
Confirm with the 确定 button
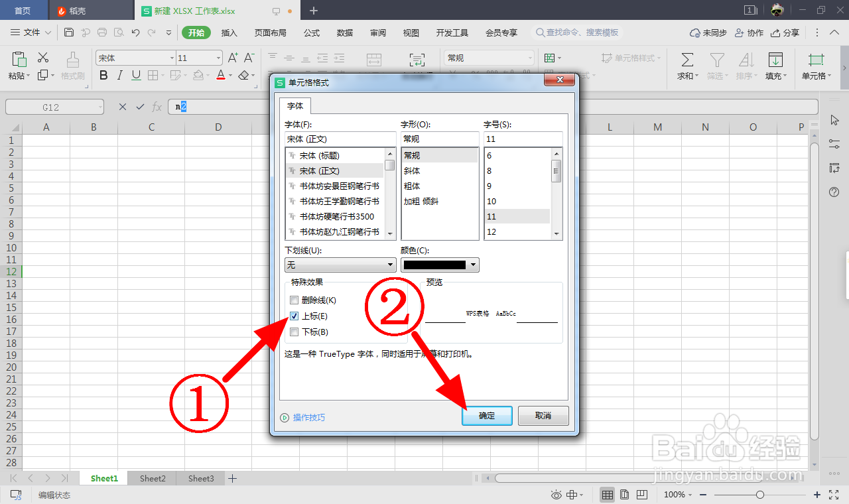(x=487, y=416)
